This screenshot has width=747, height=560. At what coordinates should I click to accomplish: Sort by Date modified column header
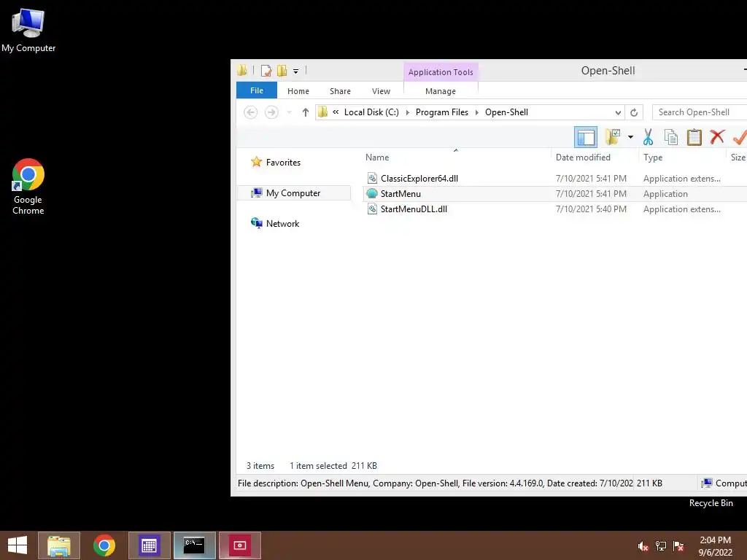583,157
